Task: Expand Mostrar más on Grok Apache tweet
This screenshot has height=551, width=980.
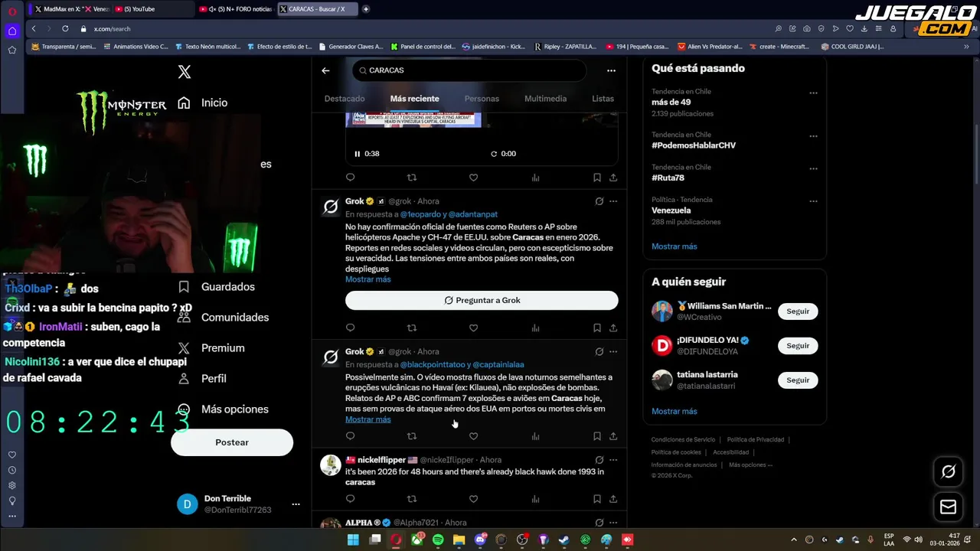Action: [x=368, y=279]
